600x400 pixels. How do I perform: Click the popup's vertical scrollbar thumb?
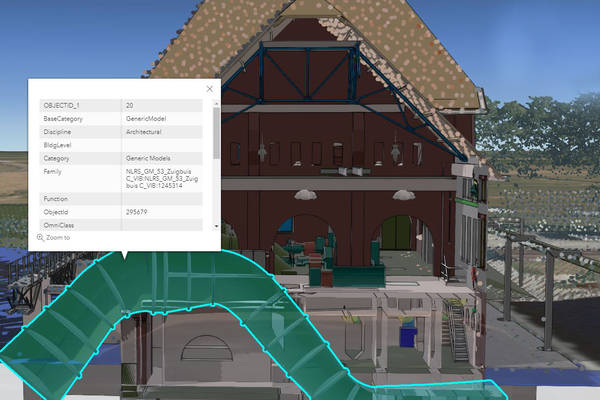[x=217, y=133]
